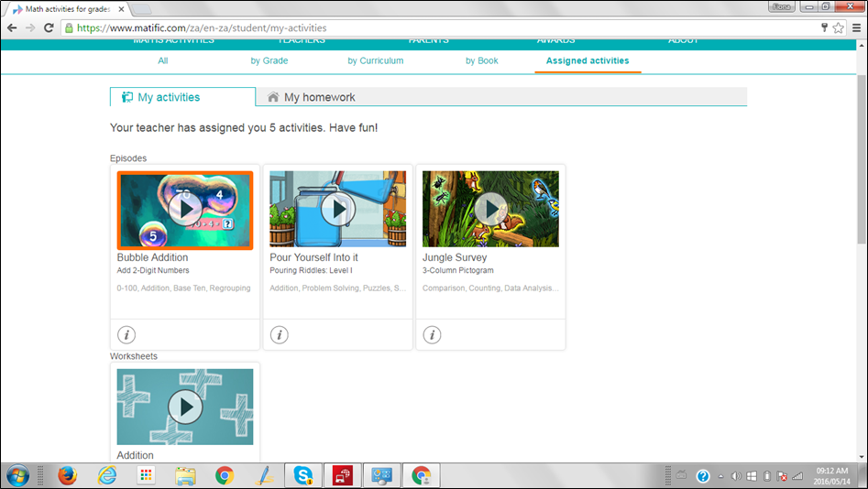Click the Addition worksheet title

click(135, 455)
